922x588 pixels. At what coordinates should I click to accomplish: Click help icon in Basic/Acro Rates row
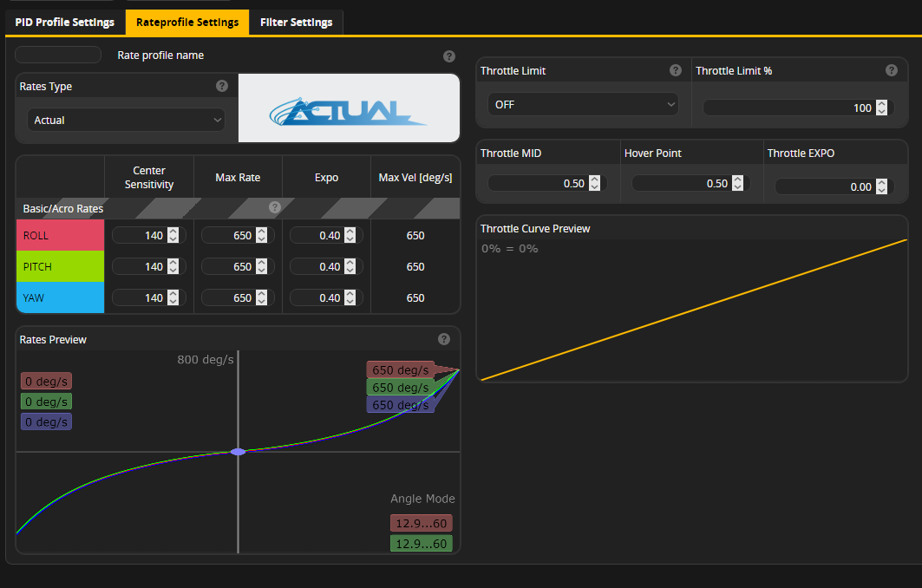point(275,207)
